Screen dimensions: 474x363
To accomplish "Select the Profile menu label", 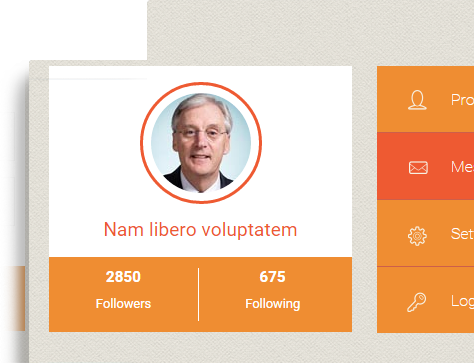I will (462, 100).
